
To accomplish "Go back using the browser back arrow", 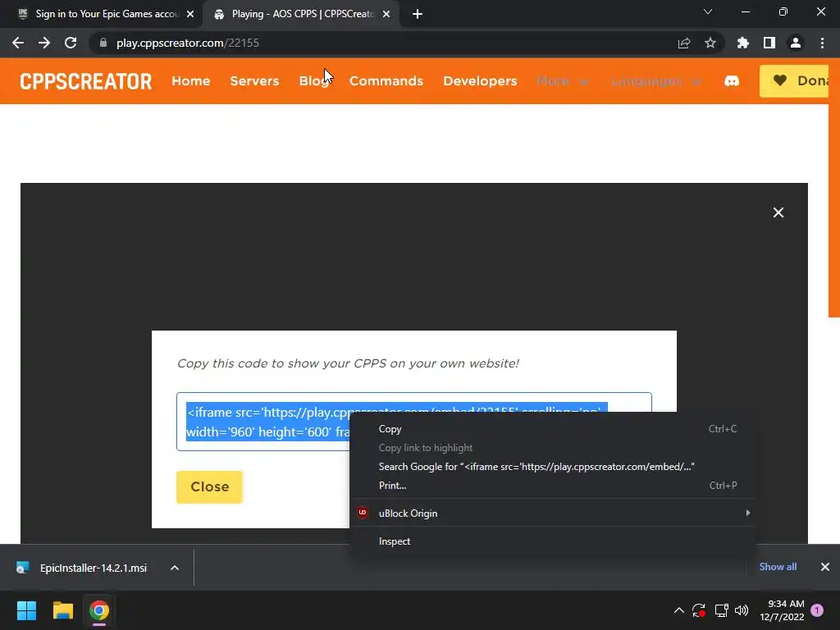I will point(18,43).
